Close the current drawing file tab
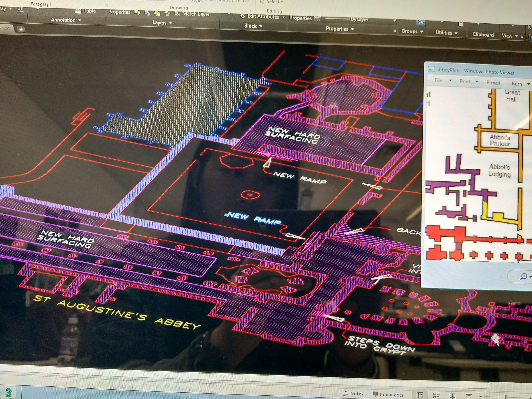This screenshot has width=532, height=399. [x=7, y=28]
